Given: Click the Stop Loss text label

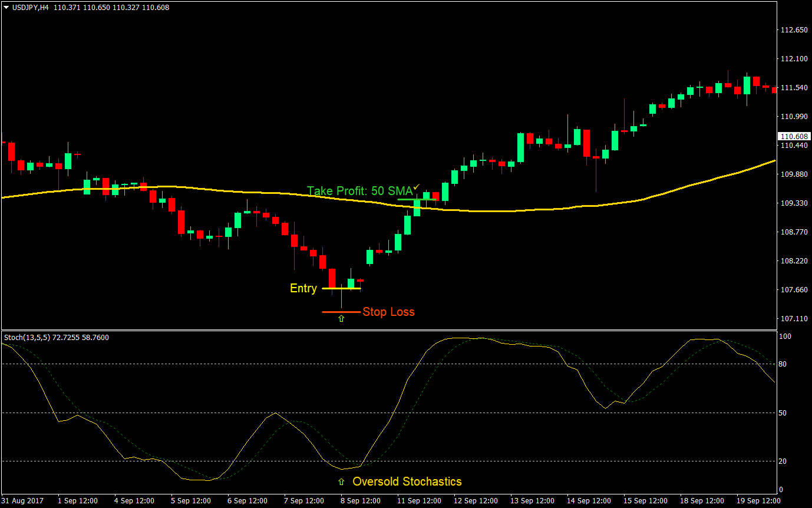Looking at the screenshot, I should point(389,312).
